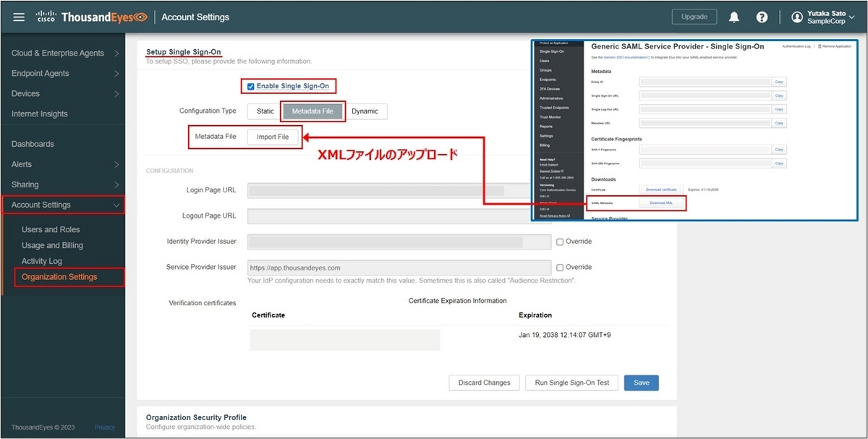Click the Login Page URL field
This screenshot has height=439, width=868.
[x=399, y=190]
